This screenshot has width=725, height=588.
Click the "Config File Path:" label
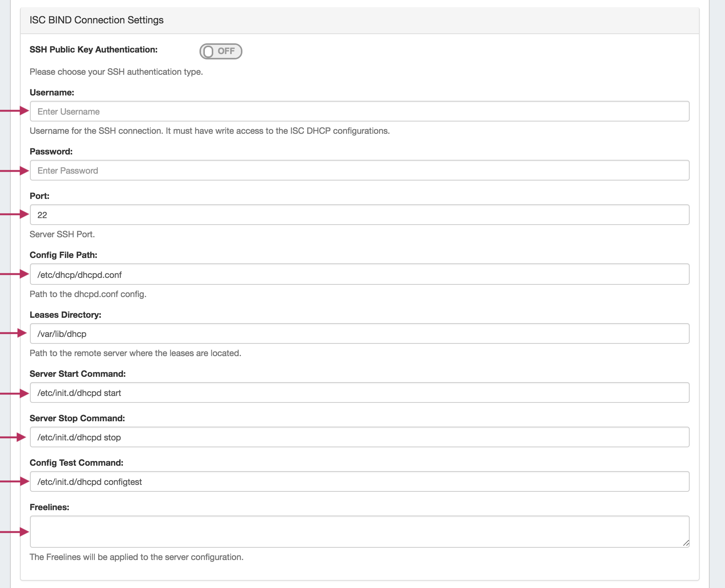tap(63, 255)
